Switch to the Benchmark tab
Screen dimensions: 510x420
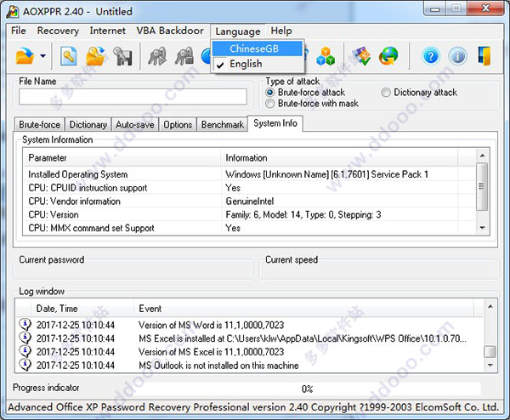point(223,125)
